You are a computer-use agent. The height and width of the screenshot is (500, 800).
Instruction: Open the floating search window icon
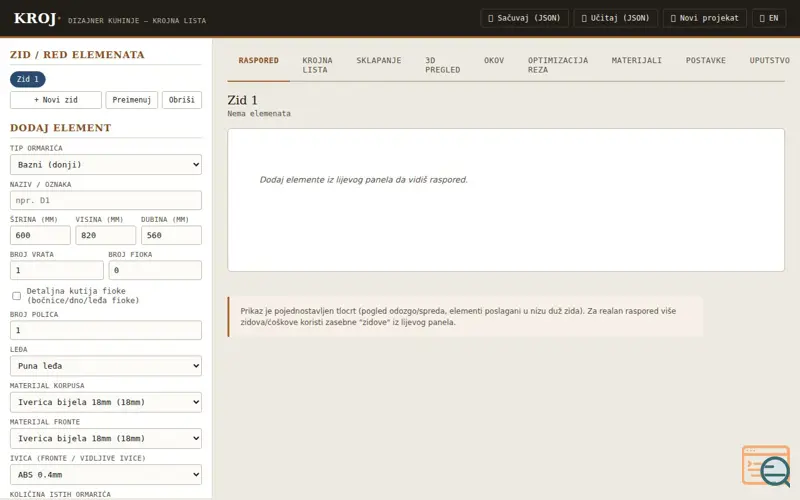(x=766, y=465)
